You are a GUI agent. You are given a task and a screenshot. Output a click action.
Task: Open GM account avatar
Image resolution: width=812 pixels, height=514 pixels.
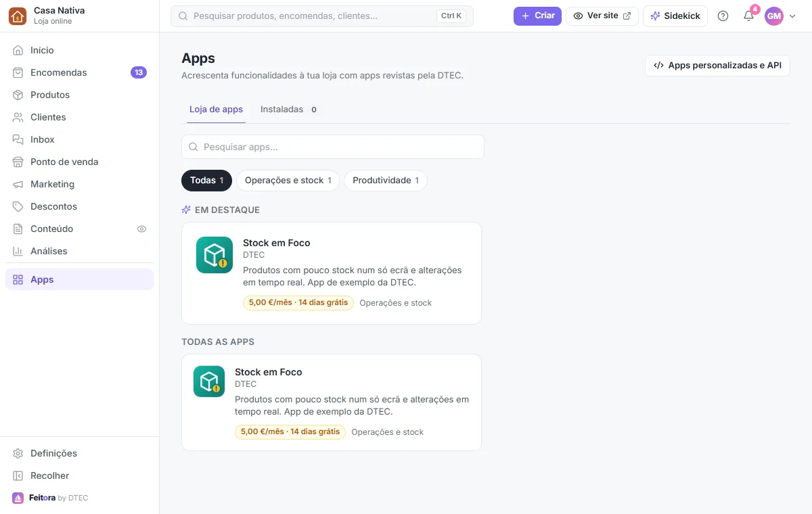(773, 16)
